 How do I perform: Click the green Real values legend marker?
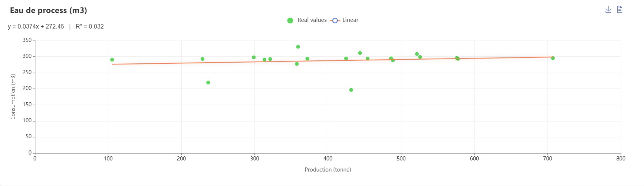click(x=290, y=20)
